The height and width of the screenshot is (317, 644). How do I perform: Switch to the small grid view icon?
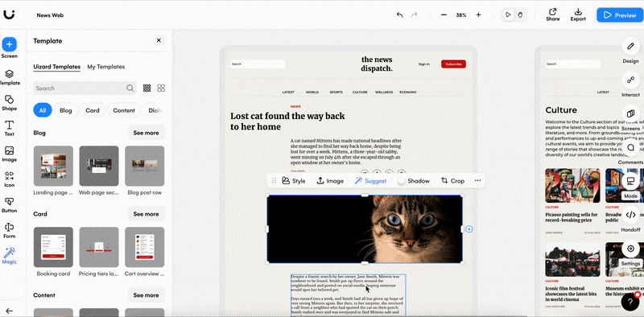click(147, 88)
